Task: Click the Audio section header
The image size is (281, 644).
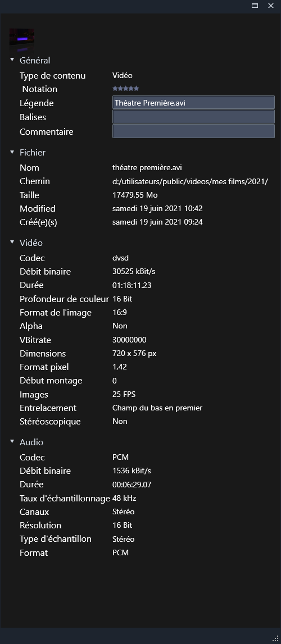Action: (x=31, y=442)
